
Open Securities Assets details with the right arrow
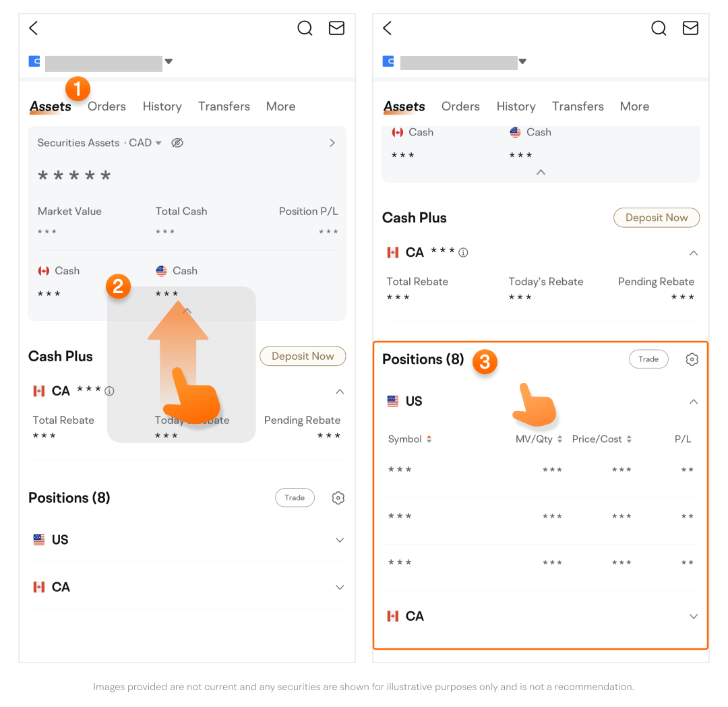tap(332, 143)
